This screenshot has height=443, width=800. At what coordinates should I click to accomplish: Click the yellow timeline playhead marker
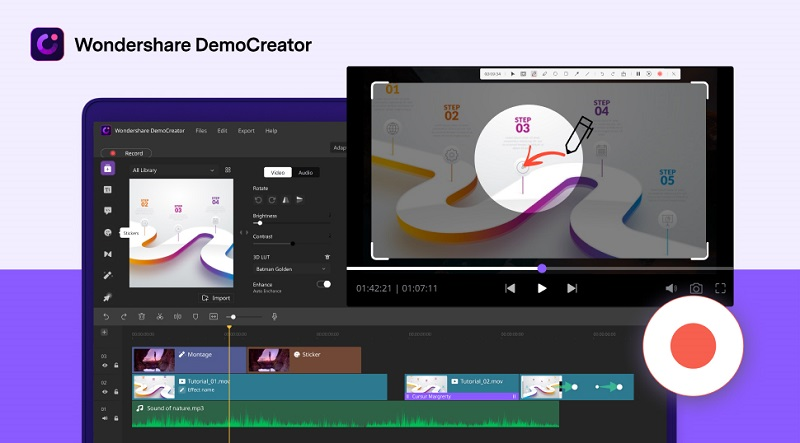[x=230, y=327]
